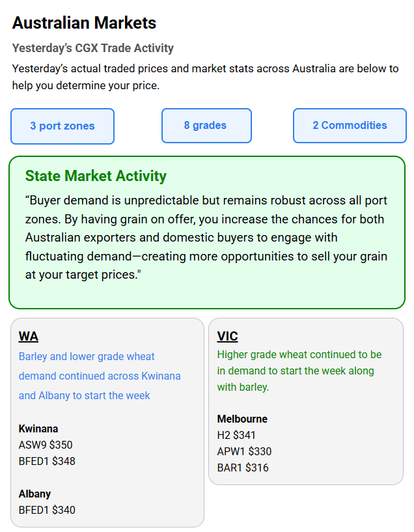Select the "8 grades" button

[206, 126]
